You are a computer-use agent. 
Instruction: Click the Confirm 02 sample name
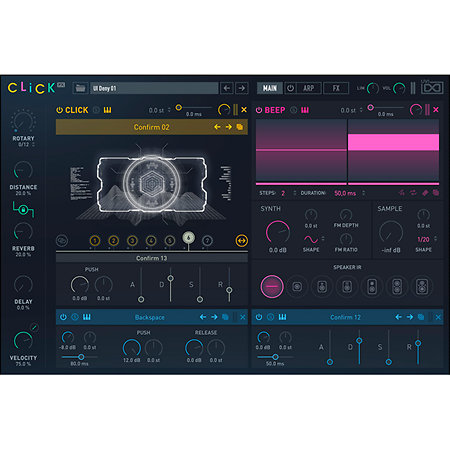coord(152,127)
